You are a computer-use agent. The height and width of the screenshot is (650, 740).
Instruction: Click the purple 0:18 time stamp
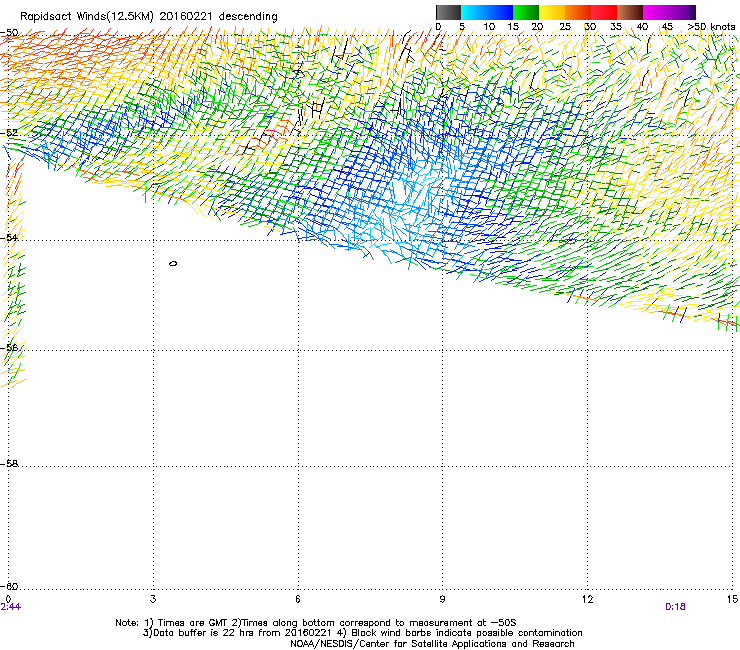(675, 607)
